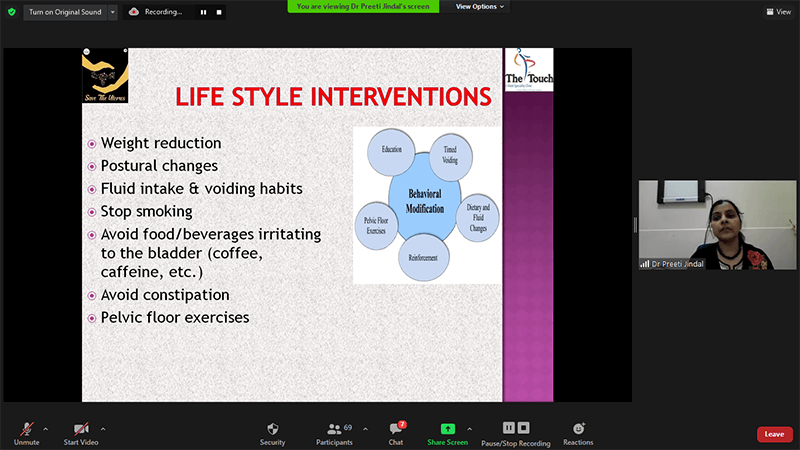Switch layout using the View button

click(x=778, y=12)
